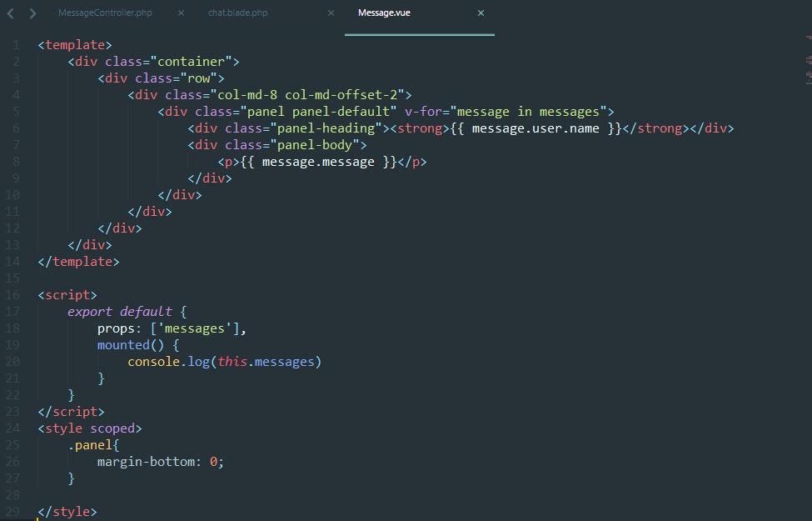The height and width of the screenshot is (521, 812).
Task: Click the message.message expression
Action: coord(318,162)
